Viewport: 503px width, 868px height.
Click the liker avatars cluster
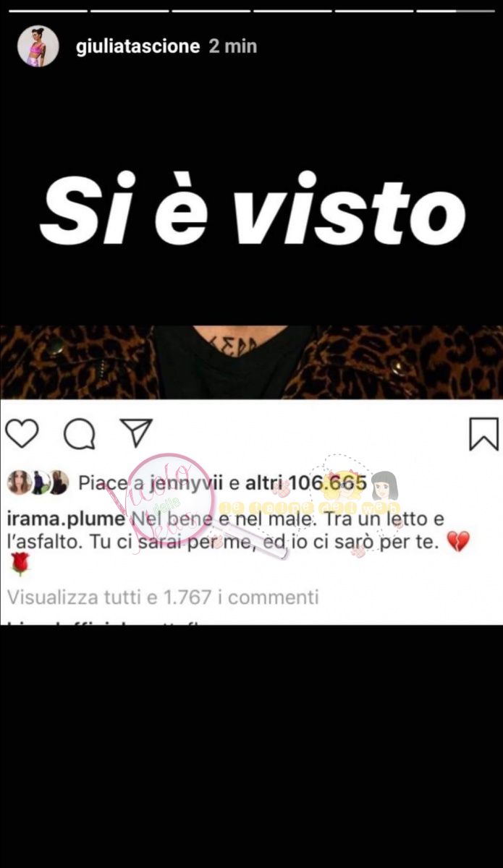coord(38,482)
